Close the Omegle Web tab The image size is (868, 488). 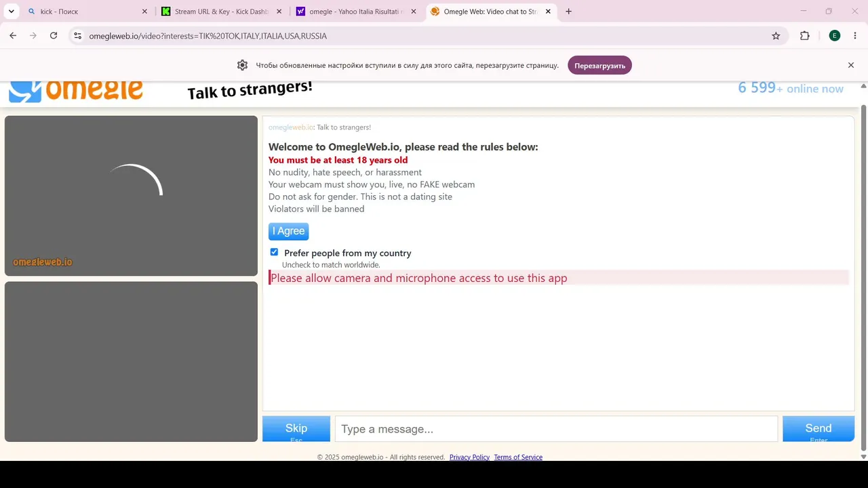pos(548,12)
